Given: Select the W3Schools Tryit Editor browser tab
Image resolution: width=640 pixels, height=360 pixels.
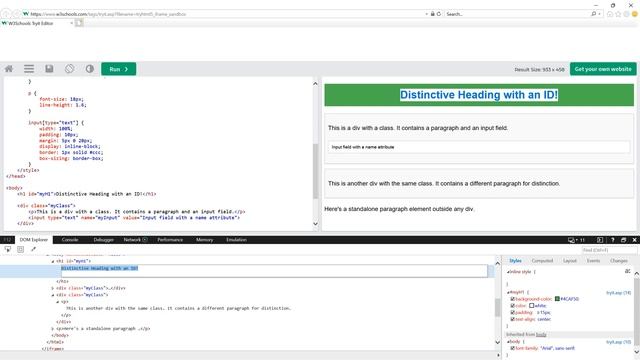Looking at the screenshot, I should click(x=37, y=23).
